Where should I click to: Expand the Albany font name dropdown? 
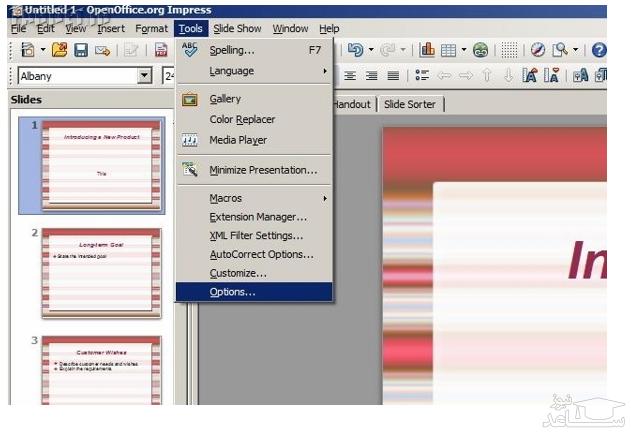pos(145,76)
